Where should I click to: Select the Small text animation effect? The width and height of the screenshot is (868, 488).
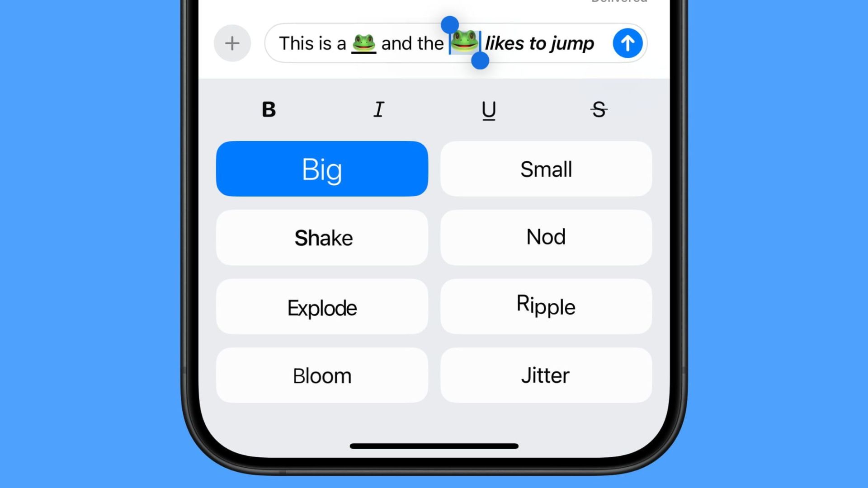click(x=546, y=169)
